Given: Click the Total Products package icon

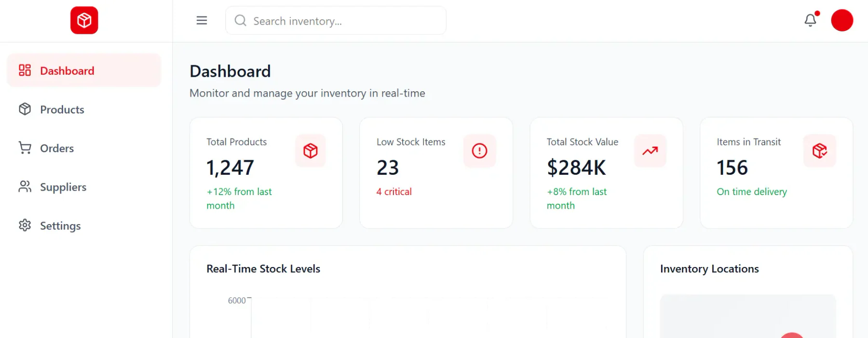Looking at the screenshot, I should pyautogui.click(x=311, y=151).
